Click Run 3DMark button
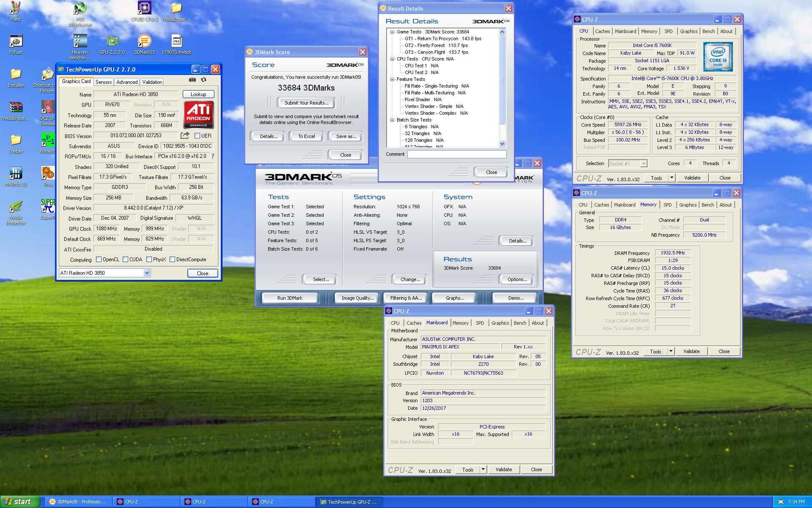This screenshot has width=812, height=508. (x=290, y=298)
